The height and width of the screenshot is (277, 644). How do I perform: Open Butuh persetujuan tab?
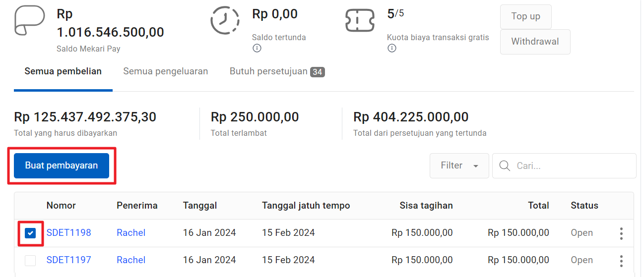pos(277,71)
